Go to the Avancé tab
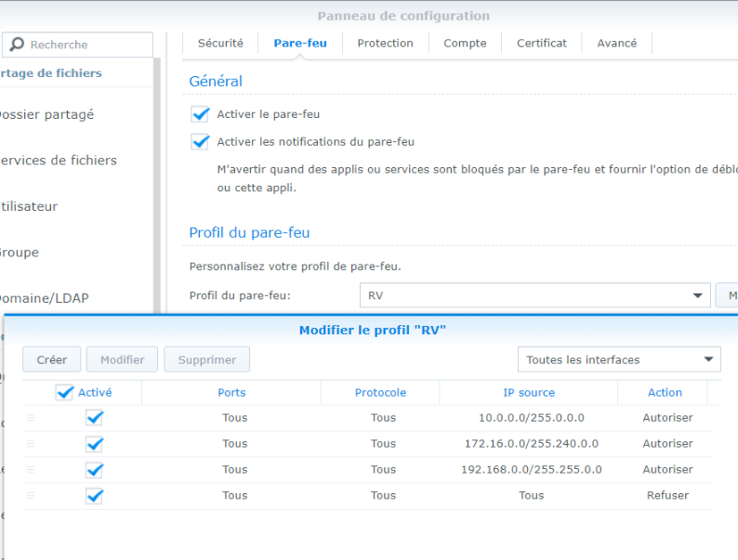 coord(616,43)
